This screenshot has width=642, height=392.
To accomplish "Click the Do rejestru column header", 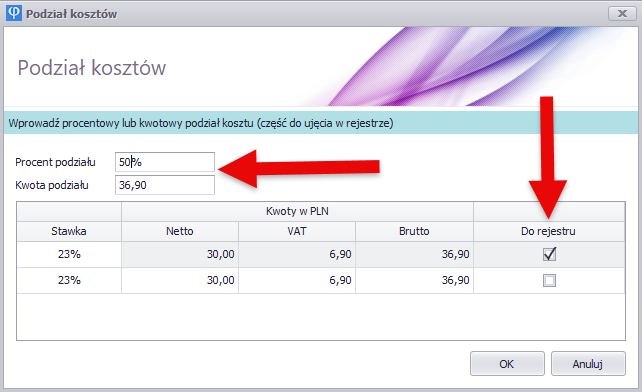I will 549,231.
